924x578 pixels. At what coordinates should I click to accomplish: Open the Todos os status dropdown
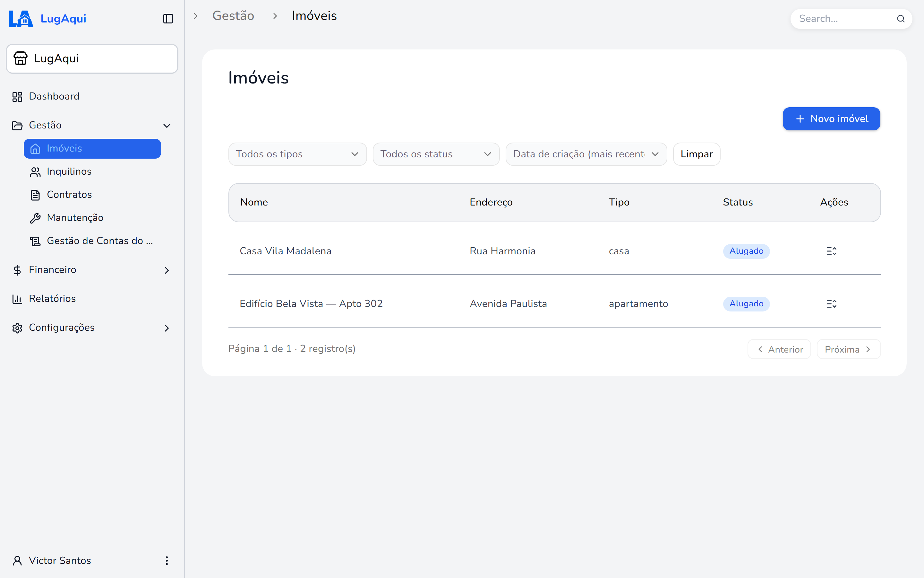[x=436, y=154]
